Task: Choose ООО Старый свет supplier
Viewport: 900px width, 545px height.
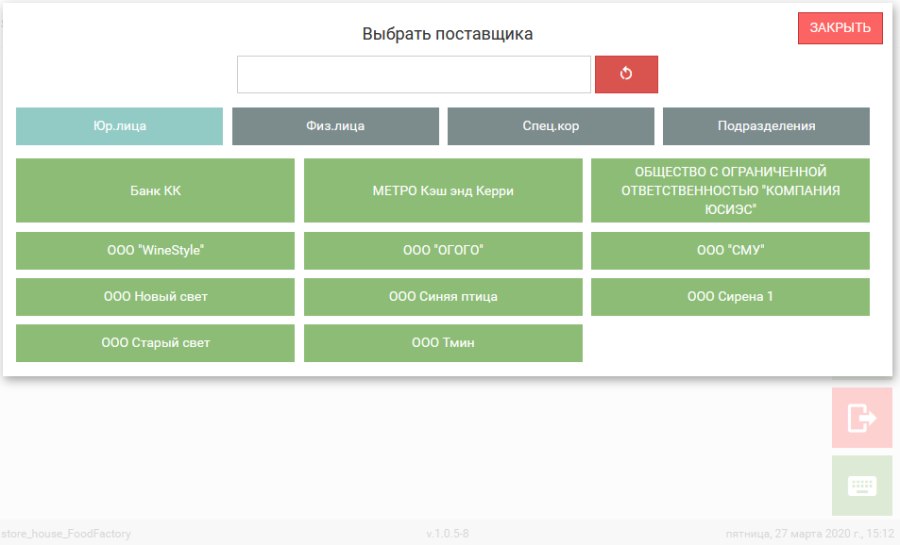Action: pyautogui.click(x=155, y=343)
